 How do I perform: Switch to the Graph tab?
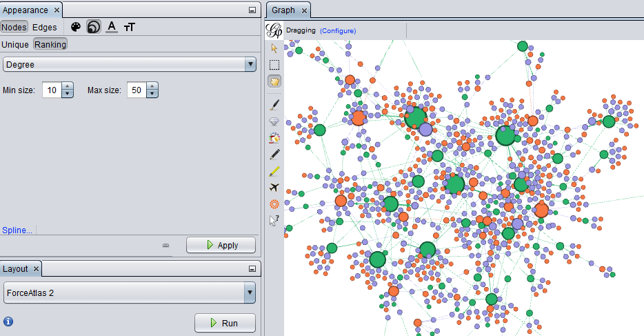pyautogui.click(x=283, y=10)
